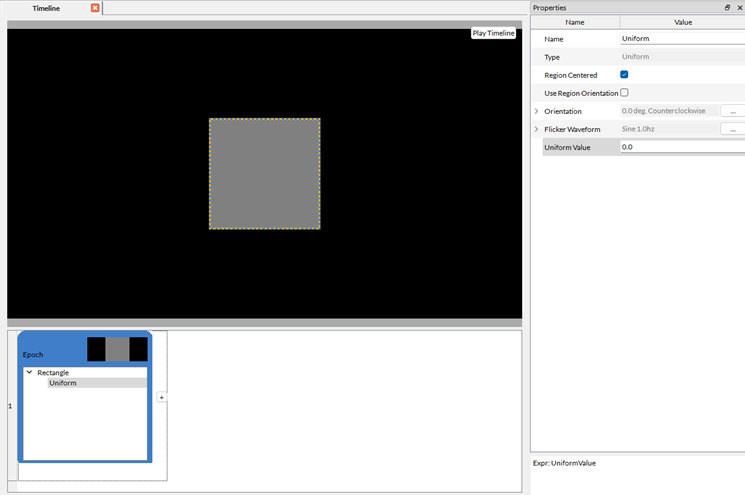Open the Flicker Waveform ellipsis editor button
Viewport: 745px width, 495px height.
(731, 129)
